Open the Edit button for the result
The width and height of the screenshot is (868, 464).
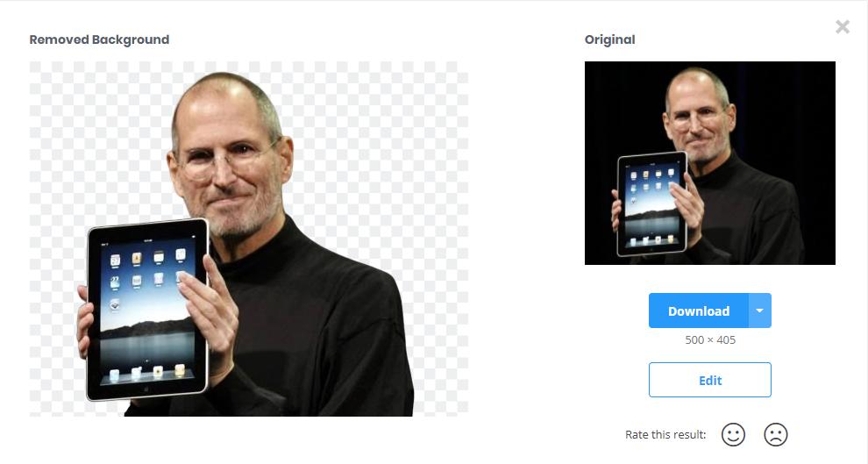[x=709, y=380]
